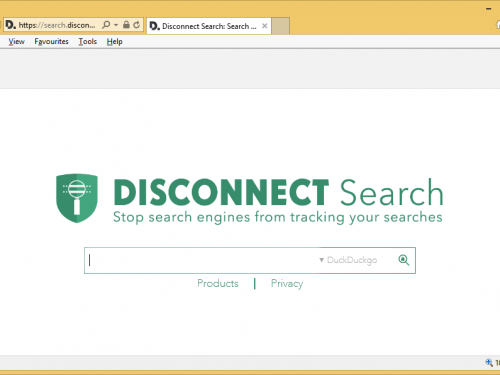Click the zoom level icon in status bar

[x=489, y=362]
